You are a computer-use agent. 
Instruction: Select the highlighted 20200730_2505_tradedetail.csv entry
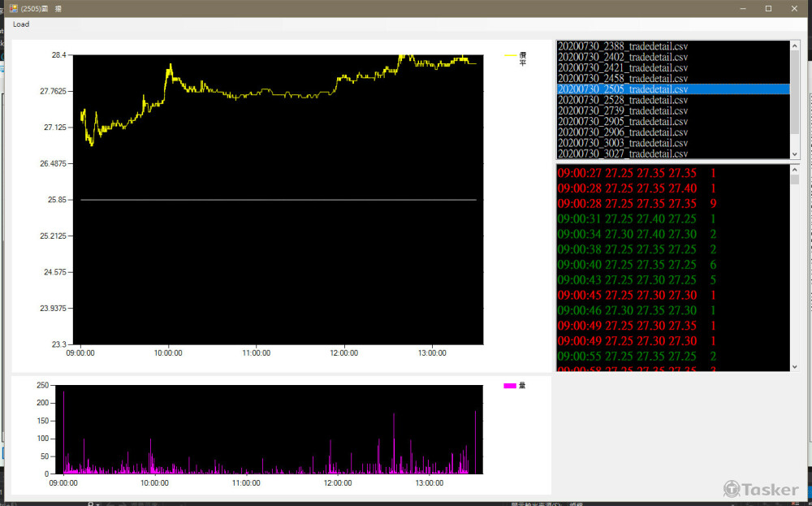[x=623, y=89]
